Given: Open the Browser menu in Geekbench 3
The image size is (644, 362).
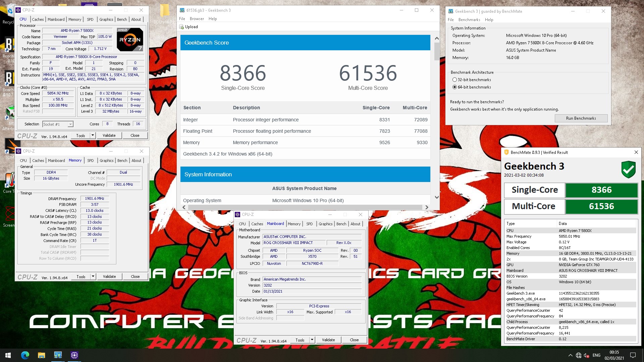Looking at the screenshot, I should [197, 19].
